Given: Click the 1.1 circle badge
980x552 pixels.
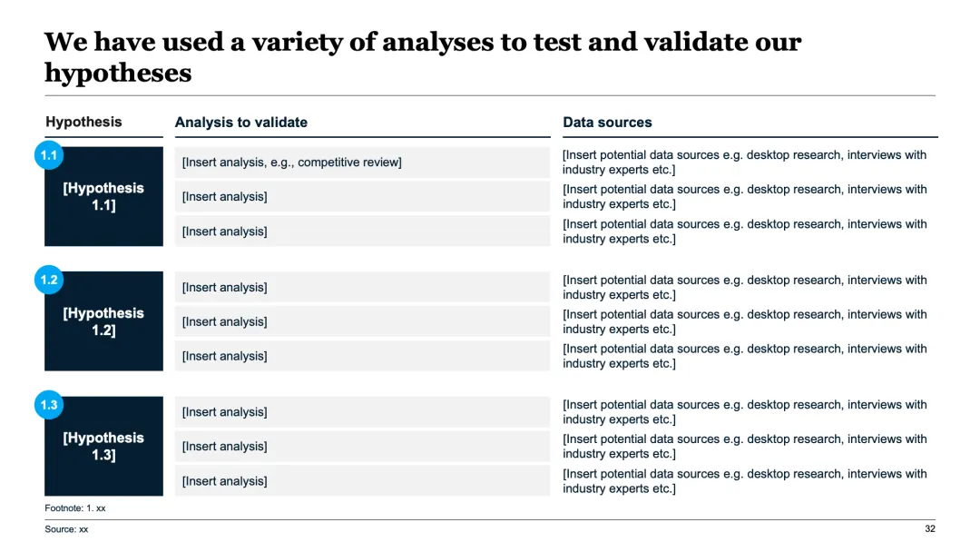Looking at the screenshot, I should click(49, 156).
